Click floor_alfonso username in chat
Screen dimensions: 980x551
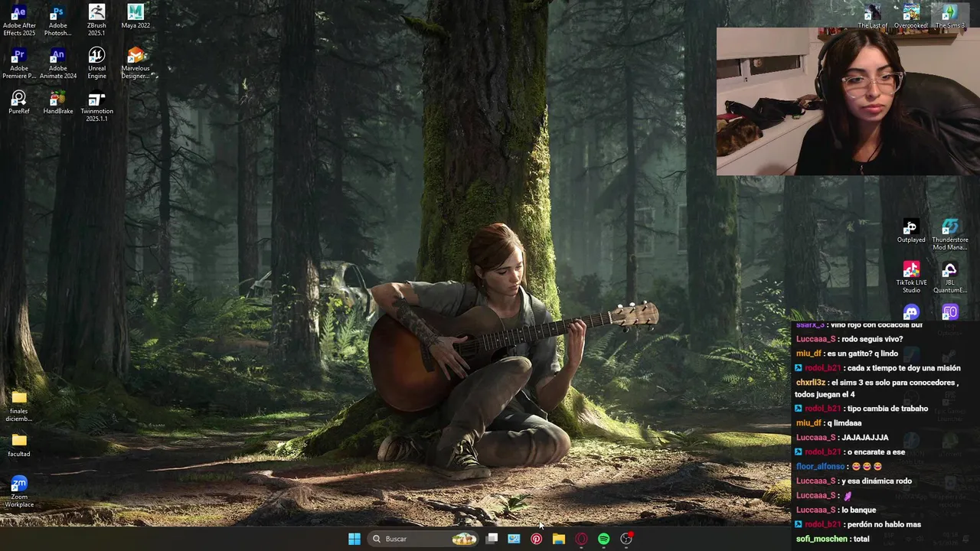[x=820, y=466]
